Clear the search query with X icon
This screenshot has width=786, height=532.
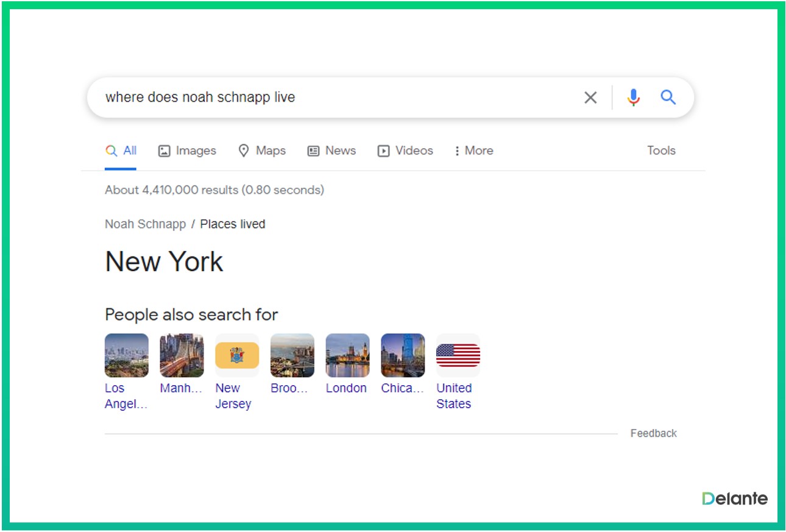590,98
